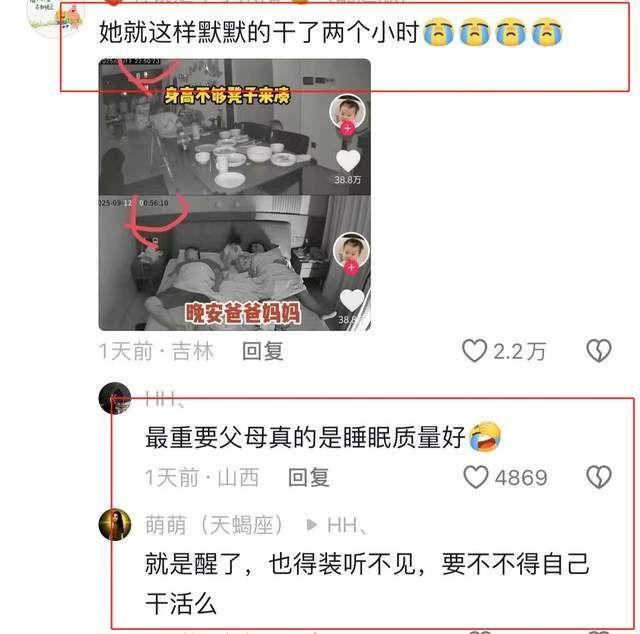Image resolution: width=640 pixels, height=634 pixels.
Task: Open the dining table night-vision image
Action: coord(235,127)
